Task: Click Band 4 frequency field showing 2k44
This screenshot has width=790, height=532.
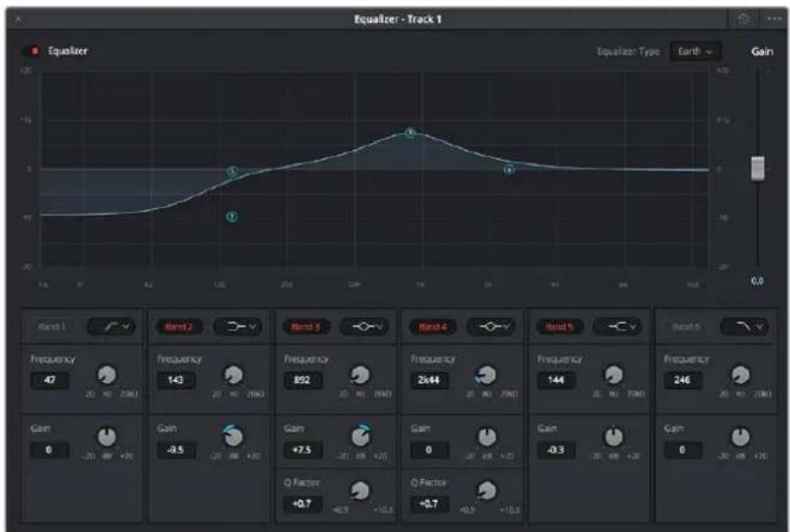Action: (x=430, y=380)
